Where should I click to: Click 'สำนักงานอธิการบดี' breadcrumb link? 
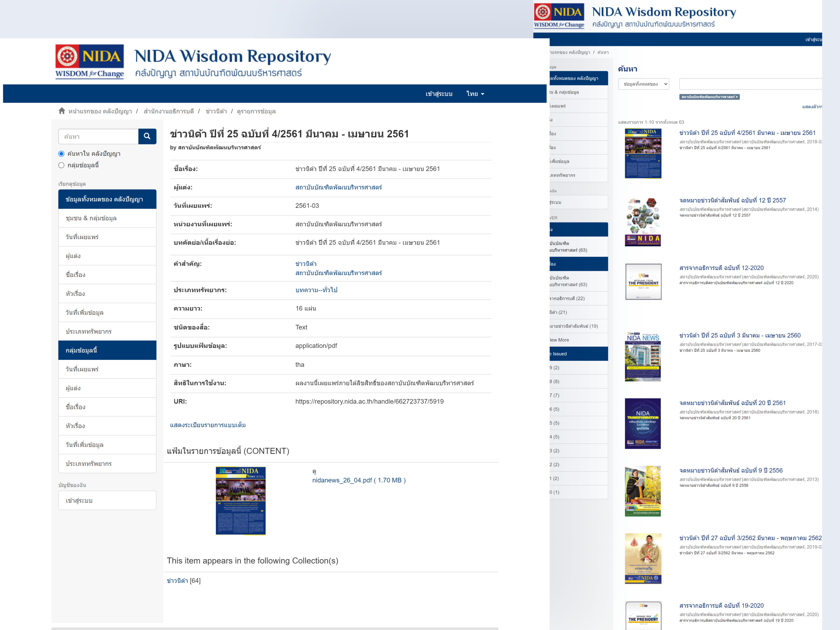(x=169, y=111)
